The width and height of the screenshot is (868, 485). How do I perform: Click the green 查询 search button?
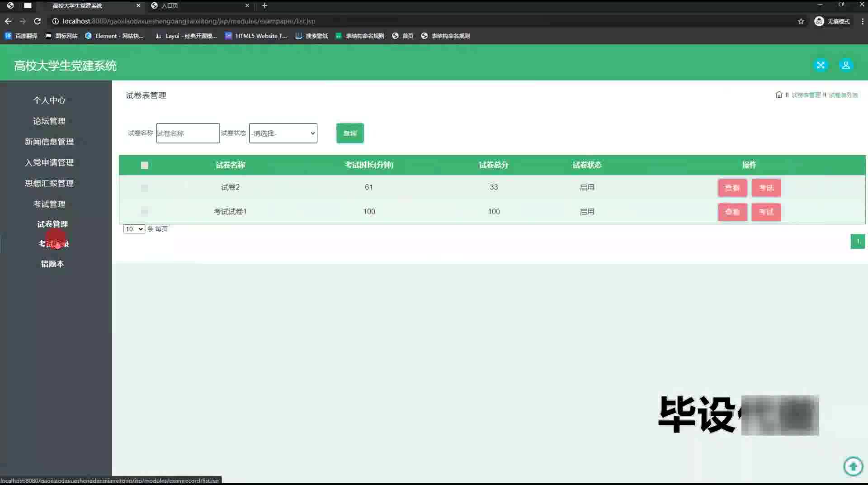point(350,133)
